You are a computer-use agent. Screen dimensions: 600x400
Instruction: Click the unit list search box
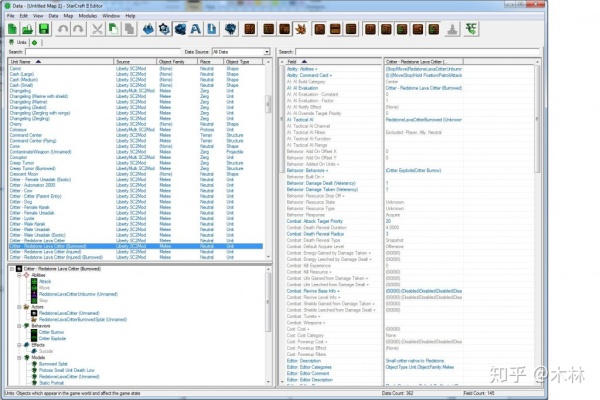(103, 52)
